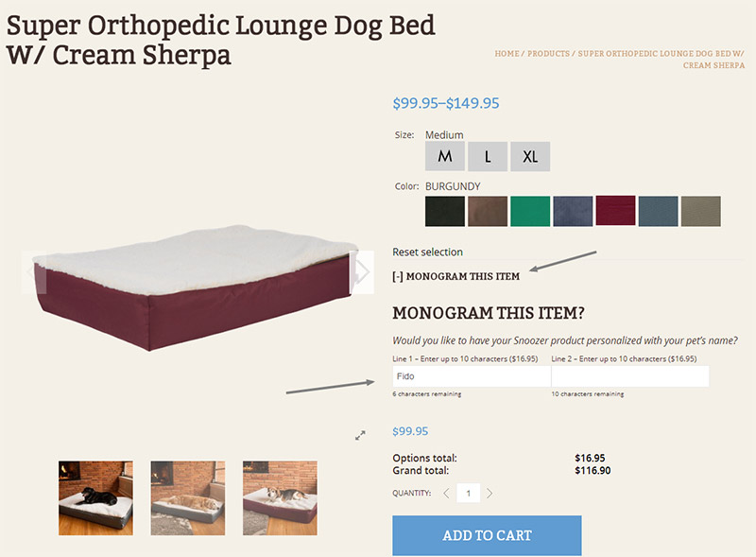Open the PRODUCTS breadcrumb link
The image size is (756, 557).
pos(549,54)
